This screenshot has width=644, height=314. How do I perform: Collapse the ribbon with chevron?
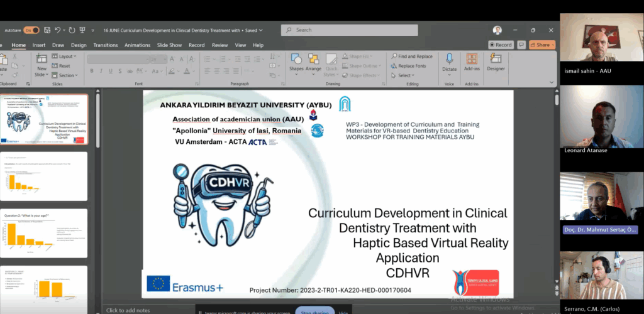551,82
